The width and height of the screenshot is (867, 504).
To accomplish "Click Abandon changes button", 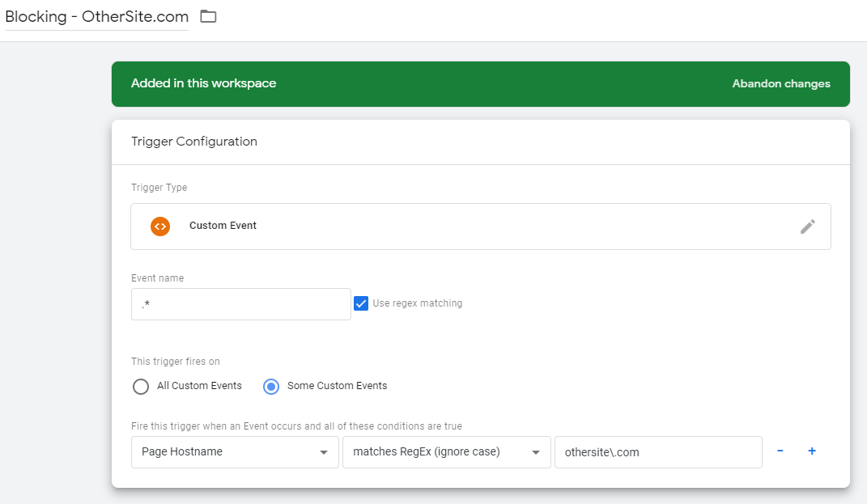I will [781, 84].
